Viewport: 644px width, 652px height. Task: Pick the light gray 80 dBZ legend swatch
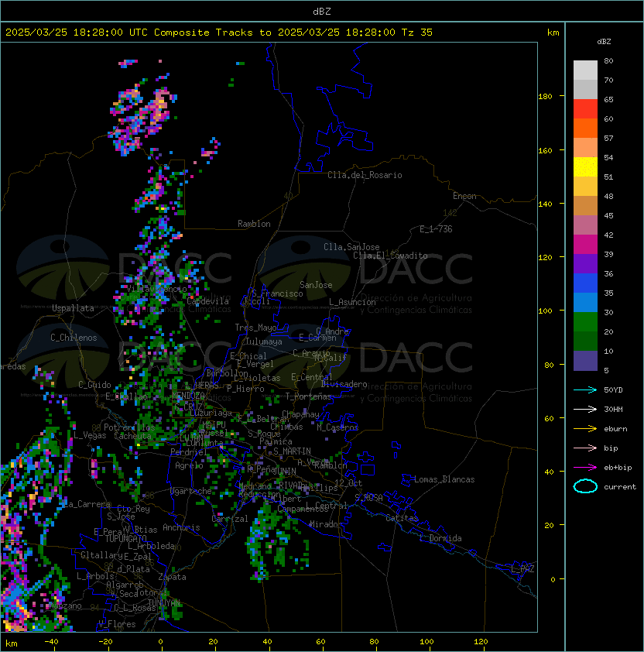coord(585,70)
